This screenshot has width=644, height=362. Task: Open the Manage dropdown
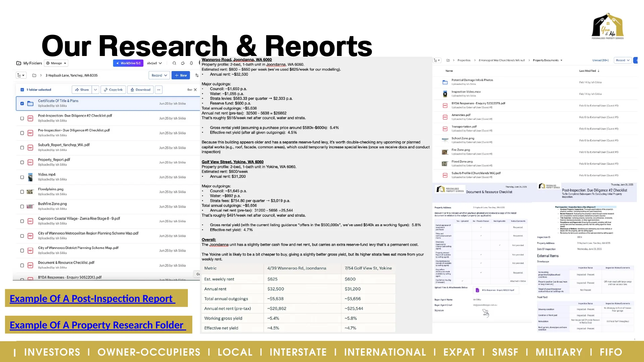click(56, 63)
